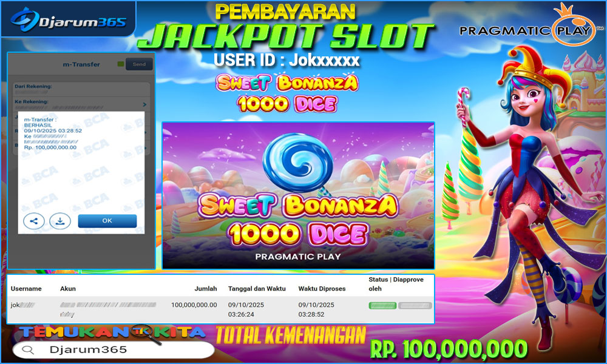The height and width of the screenshot is (364, 607).
Task: Open the Sweet Bonanza 1000 Dice game thumbnail
Action: click(x=298, y=195)
